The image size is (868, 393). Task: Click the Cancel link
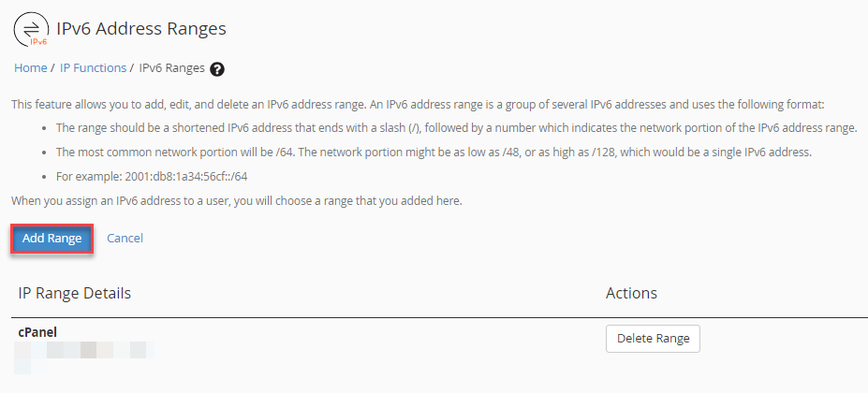coord(125,239)
